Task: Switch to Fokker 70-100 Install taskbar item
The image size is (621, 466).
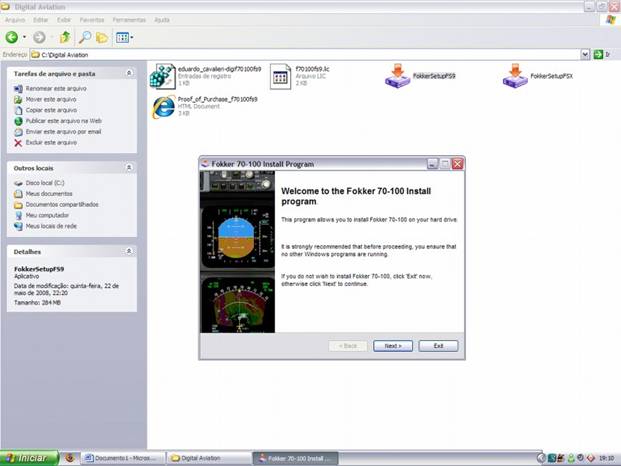Action: tap(295, 458)
